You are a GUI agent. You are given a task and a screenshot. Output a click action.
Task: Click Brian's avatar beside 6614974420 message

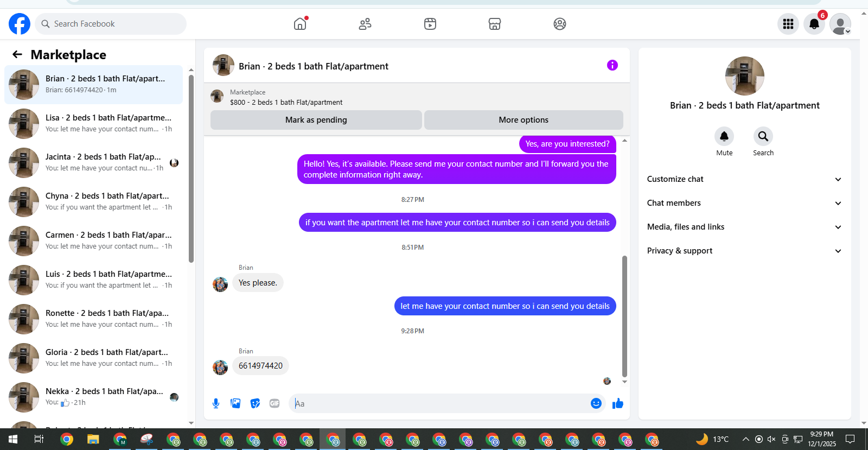tap(220, 367)
